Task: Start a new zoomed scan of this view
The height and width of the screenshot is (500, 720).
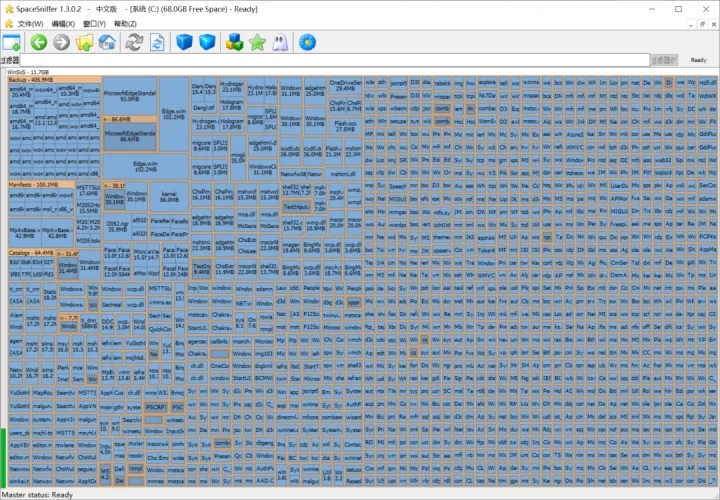Action: tap(157, 42)
